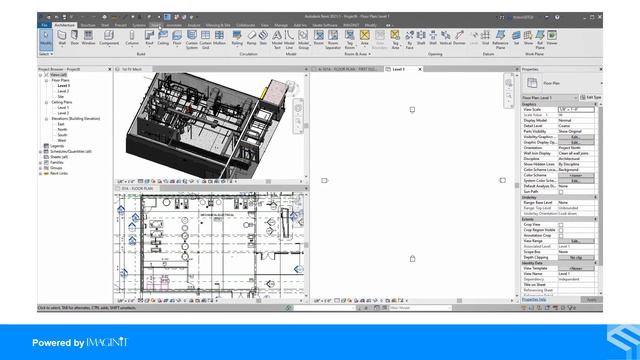Select the Curtain Grid tool
Viewport: 640px width, 360px height.
pyautogui.click(x=205, y=40)
